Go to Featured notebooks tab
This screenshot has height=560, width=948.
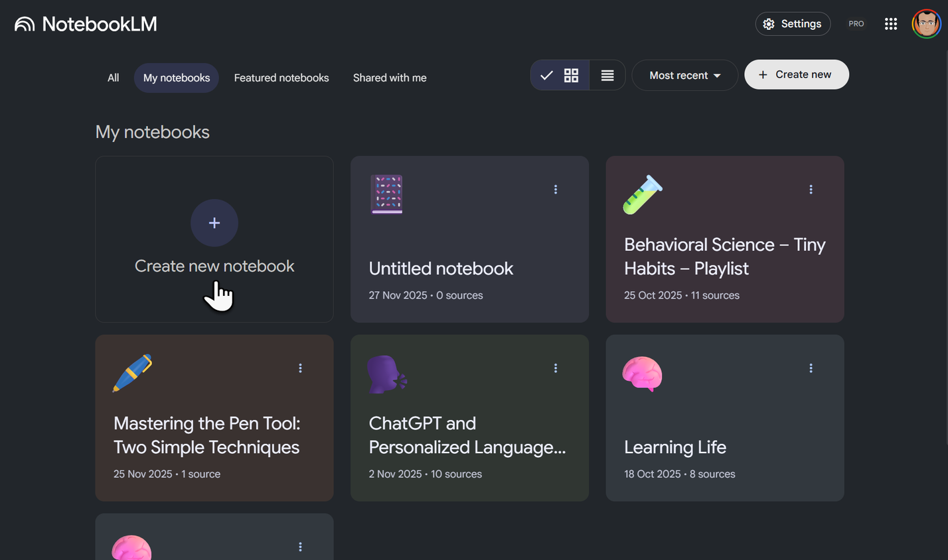281,78
